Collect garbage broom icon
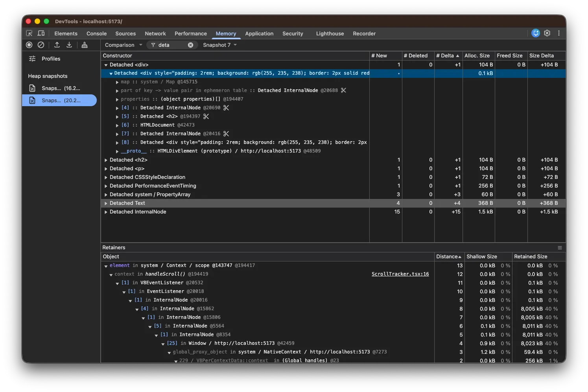The width and height of the screenshot is (588, 392). (85, 45)
